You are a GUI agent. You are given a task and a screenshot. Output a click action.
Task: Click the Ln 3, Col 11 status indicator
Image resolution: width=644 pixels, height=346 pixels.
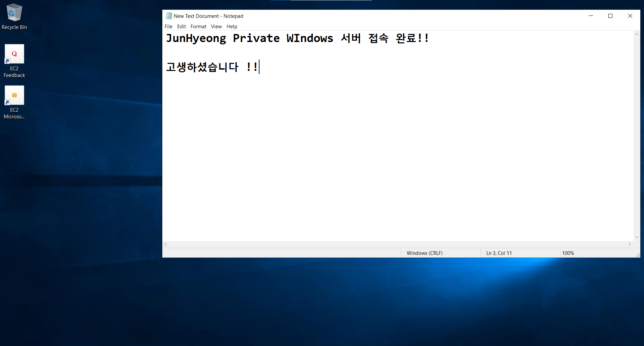[x=499, y=253]
